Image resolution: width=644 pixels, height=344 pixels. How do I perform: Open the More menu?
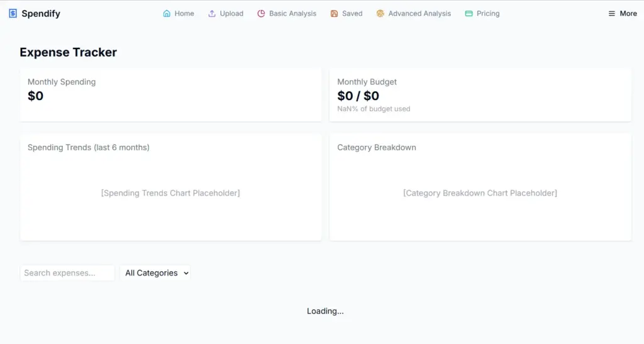623,14
